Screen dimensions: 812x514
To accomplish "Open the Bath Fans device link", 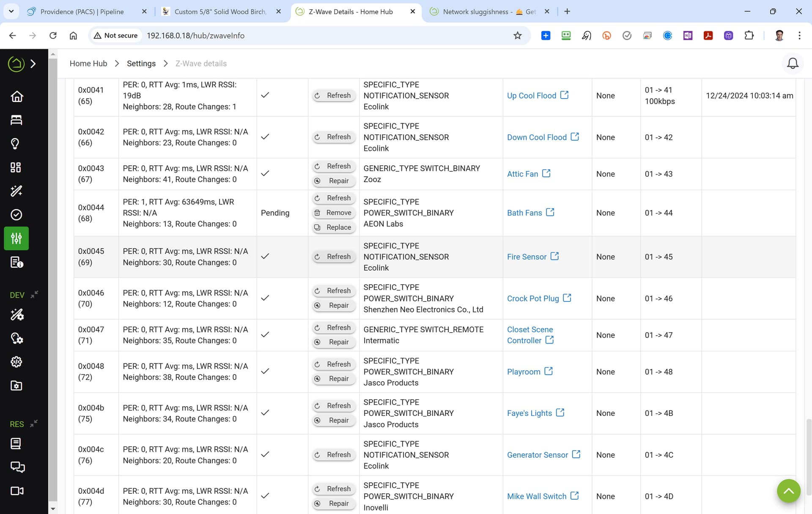I will 524,213.
